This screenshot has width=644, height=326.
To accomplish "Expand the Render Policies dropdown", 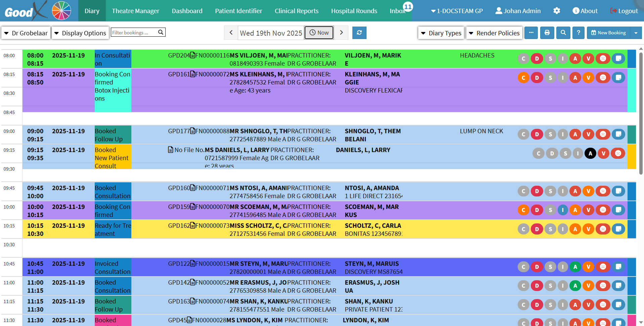I will click(494, 33).
